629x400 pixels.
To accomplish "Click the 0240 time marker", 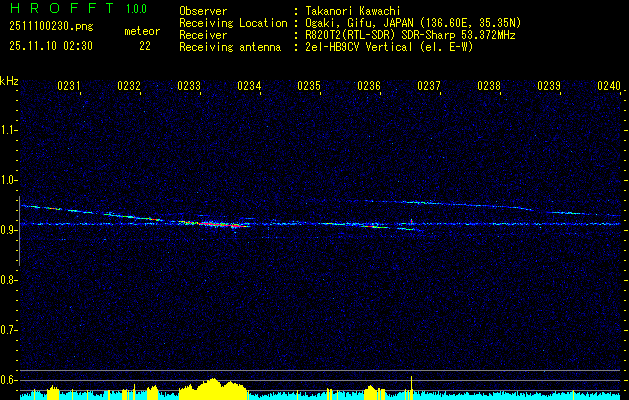I will tap(609, 86).
